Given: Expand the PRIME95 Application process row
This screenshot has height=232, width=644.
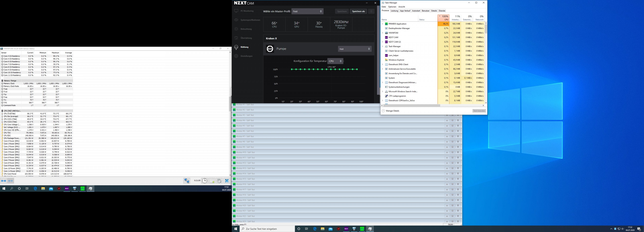Looking at the screenshot, I should (x=383, y=24).
